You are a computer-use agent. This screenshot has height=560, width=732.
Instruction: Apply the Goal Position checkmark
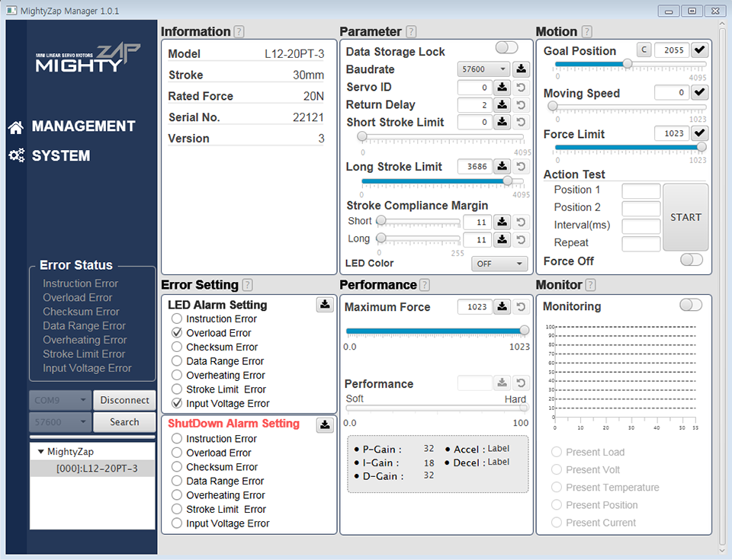[699, 50]
